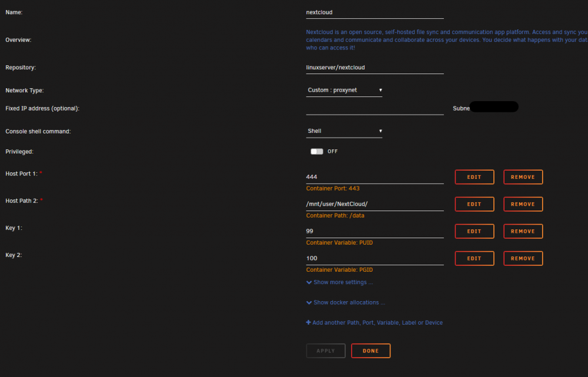
Task: Click the Done button
Action: pyautogui.click(x=370, y=351)
